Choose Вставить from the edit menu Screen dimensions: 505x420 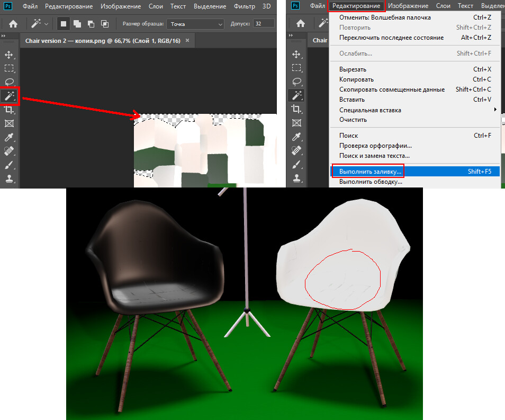(x=415, y=100)
